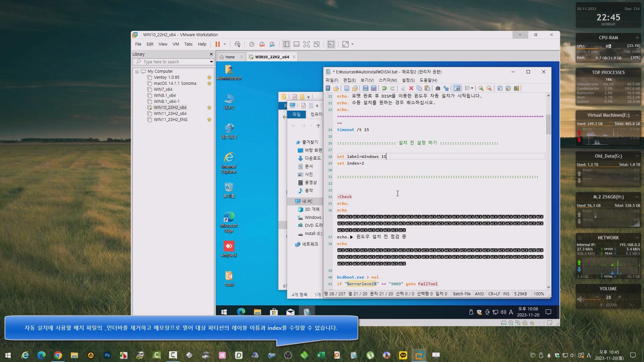The width and height of the screenshot is (644, 362).
Task: Open the VM menu in VMware
Action: point(176,44)
